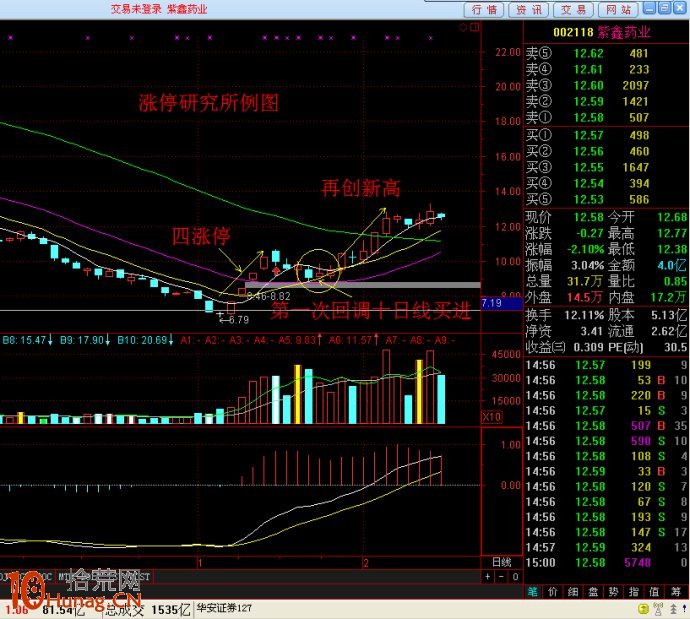Click the stock name 紫鑫药业 in quote panel
Viewport: 690px width, 619px height.
[x=624, y=32]
